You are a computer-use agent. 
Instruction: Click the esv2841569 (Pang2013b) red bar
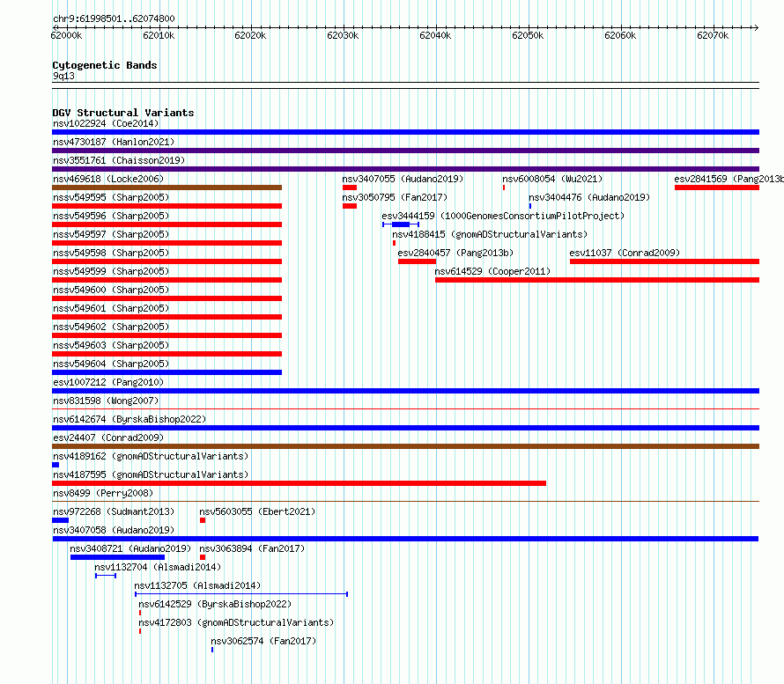[717, 188]
